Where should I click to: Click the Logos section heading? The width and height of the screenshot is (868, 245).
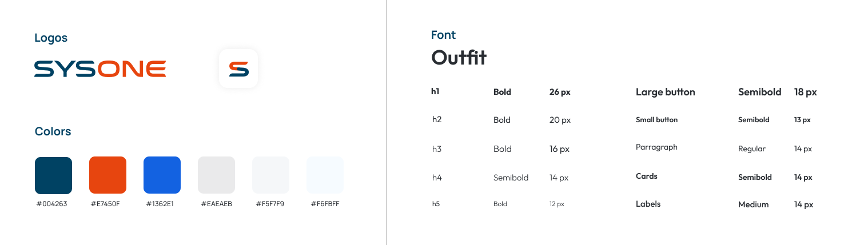[51, 38]
